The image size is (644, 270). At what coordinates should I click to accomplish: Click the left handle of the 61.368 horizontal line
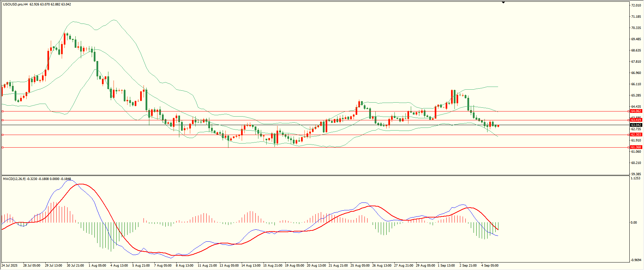click(x=3, y=147)
